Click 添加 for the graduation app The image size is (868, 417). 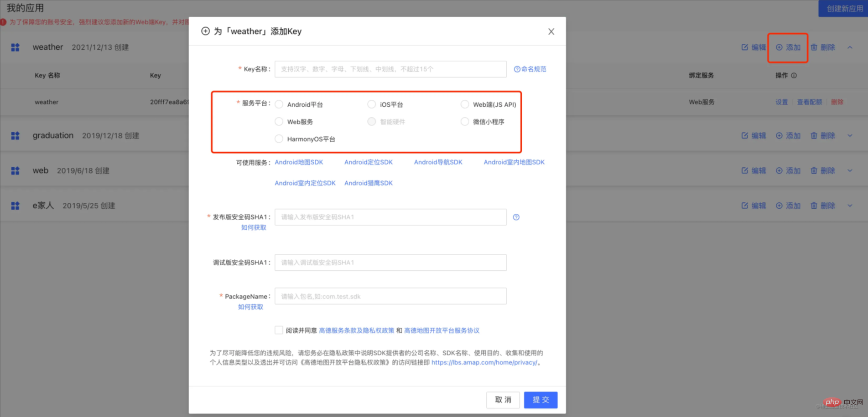coord(788,136)
